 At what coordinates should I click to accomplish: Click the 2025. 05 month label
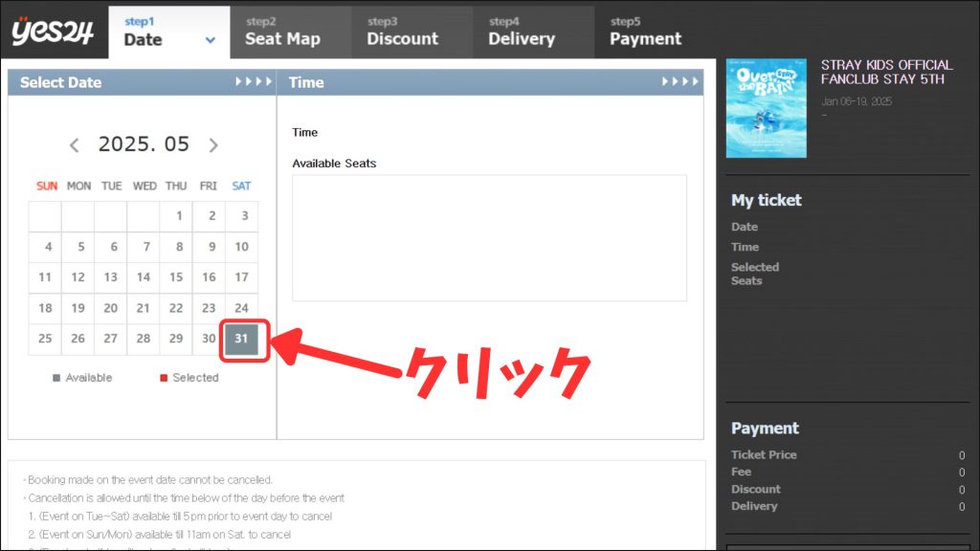point(144,144)
